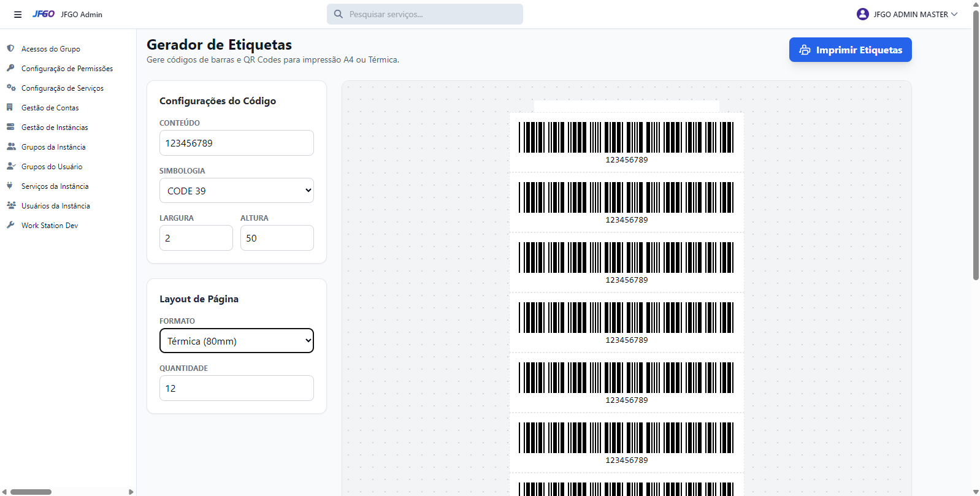Focus the Quantidade input field
Viewport: 980px width, 496px height.
236,388
